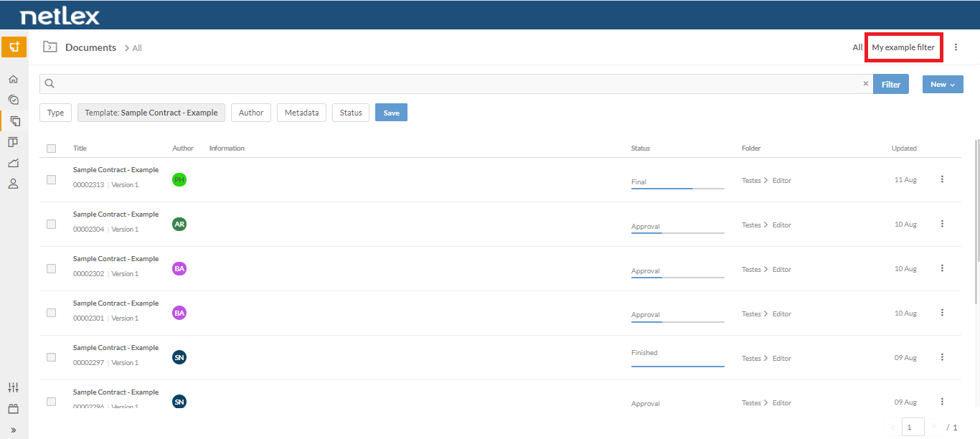
Task: Switch to the All filter tab
Action: coord(857,47)
